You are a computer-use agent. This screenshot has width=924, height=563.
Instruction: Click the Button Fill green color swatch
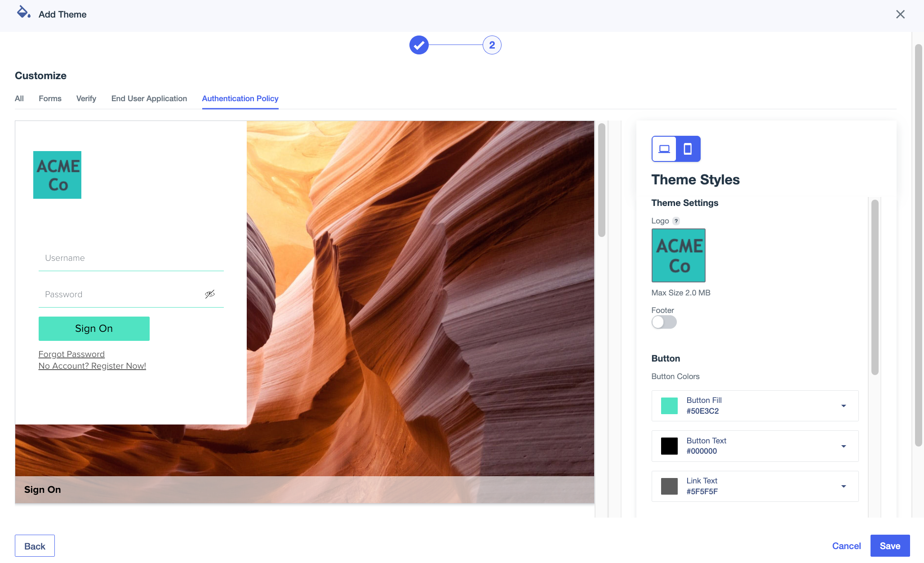[669, 406]
